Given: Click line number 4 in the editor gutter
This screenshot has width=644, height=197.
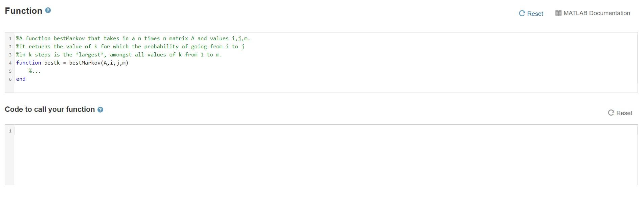Looking at the screenshot, I should tap(10, 63).
